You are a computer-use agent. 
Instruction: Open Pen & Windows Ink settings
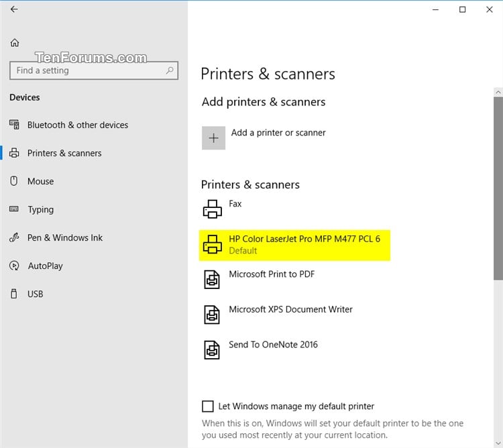(x=65, y=237)
